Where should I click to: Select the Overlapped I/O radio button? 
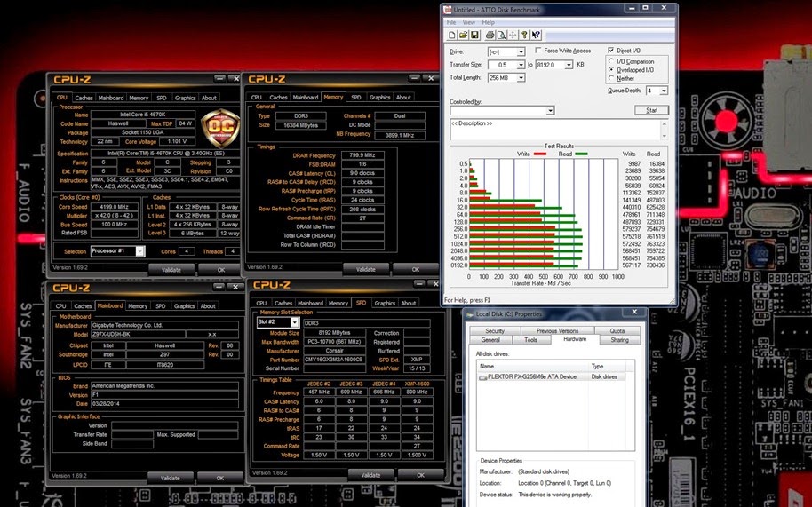coord(611,69)
